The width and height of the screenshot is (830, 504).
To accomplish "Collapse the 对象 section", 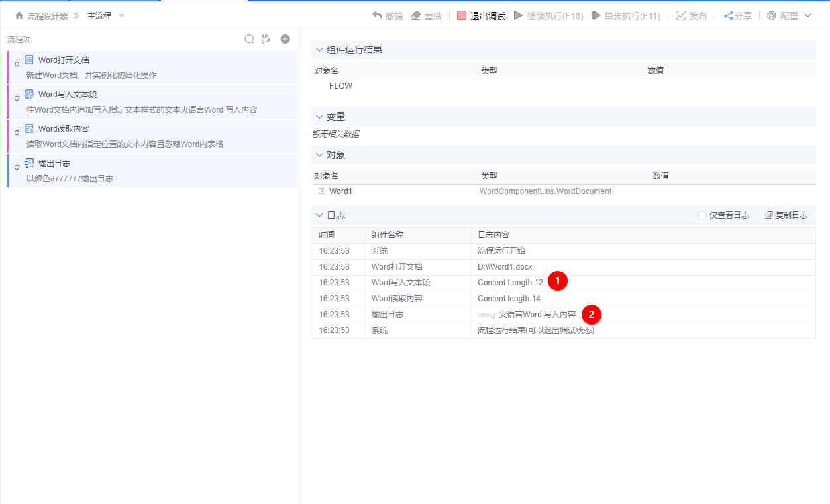I will click(x=319, y=155).
